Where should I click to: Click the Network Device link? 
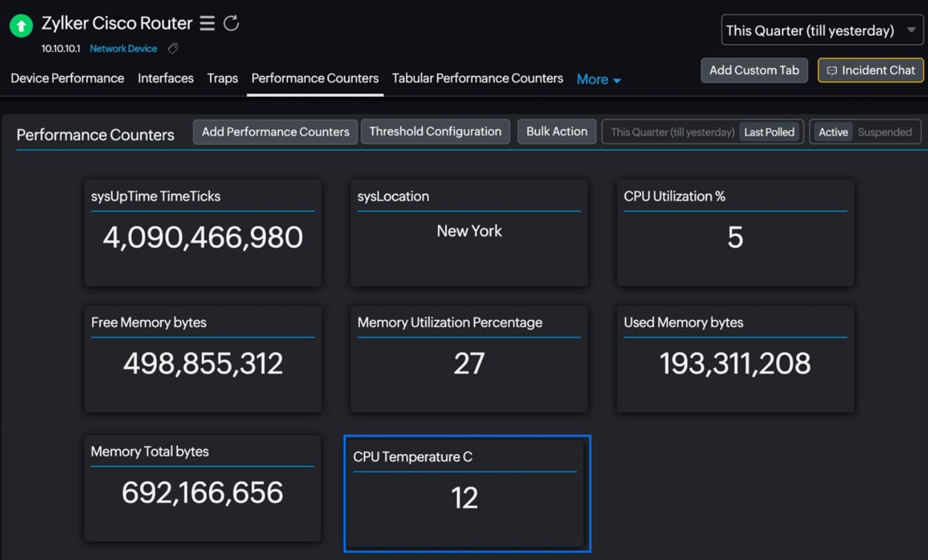click(x=123, y=49)
